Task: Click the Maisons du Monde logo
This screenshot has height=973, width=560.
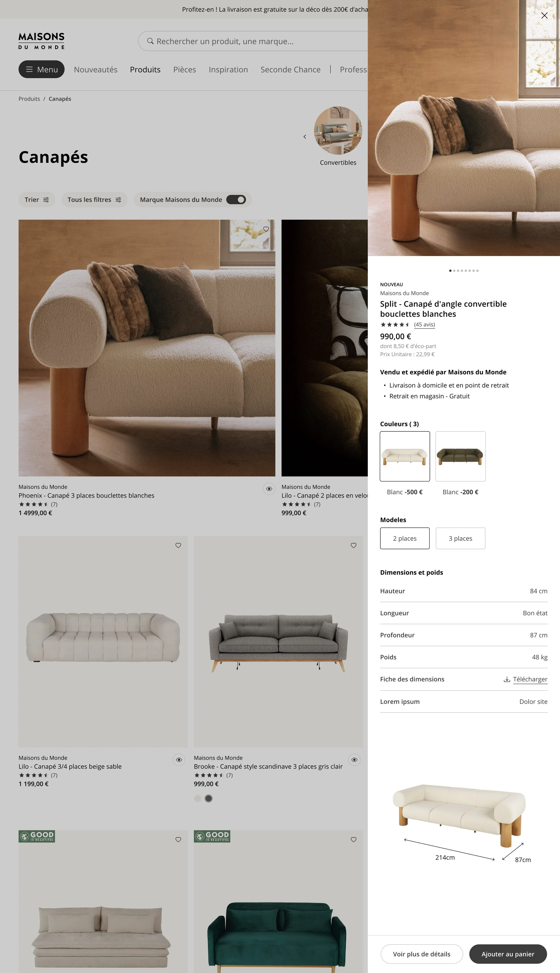Action: (41, 41)
